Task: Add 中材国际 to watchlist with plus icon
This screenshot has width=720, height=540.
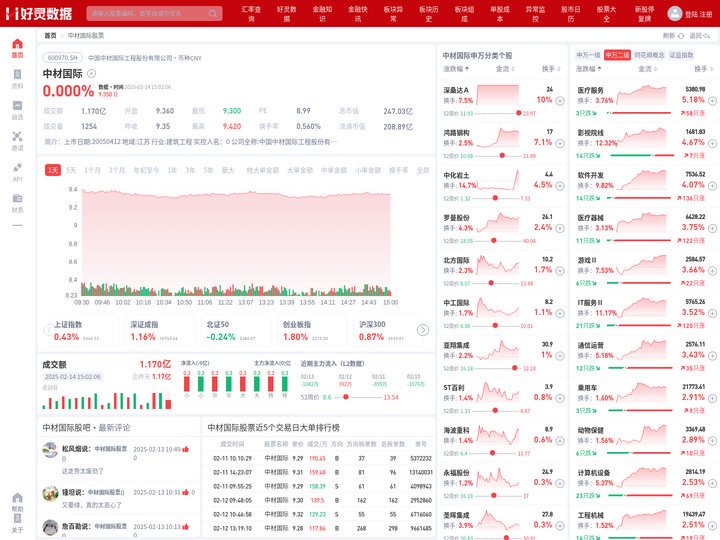Action: (x=91, y=73)
